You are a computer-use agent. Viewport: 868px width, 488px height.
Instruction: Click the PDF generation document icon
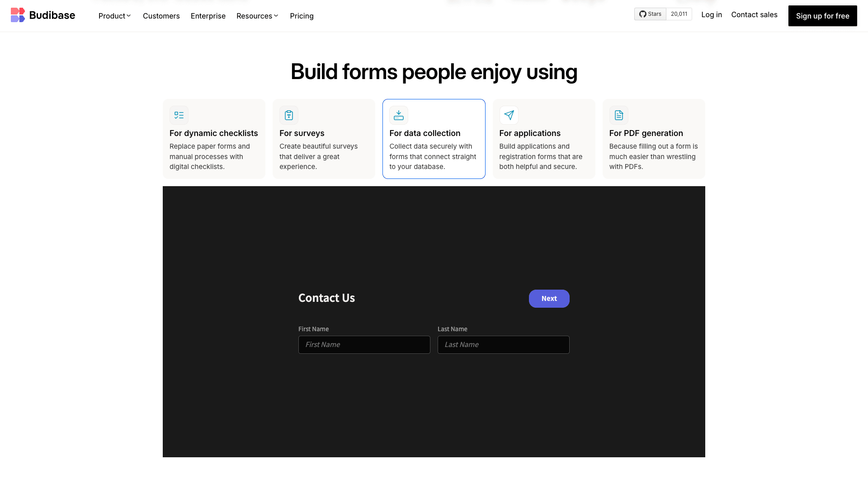coord(619,115)
